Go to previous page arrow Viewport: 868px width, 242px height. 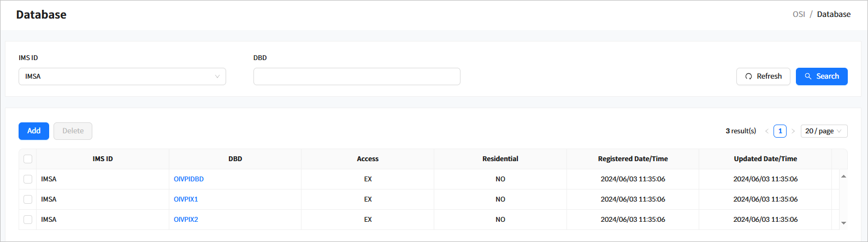767,131
